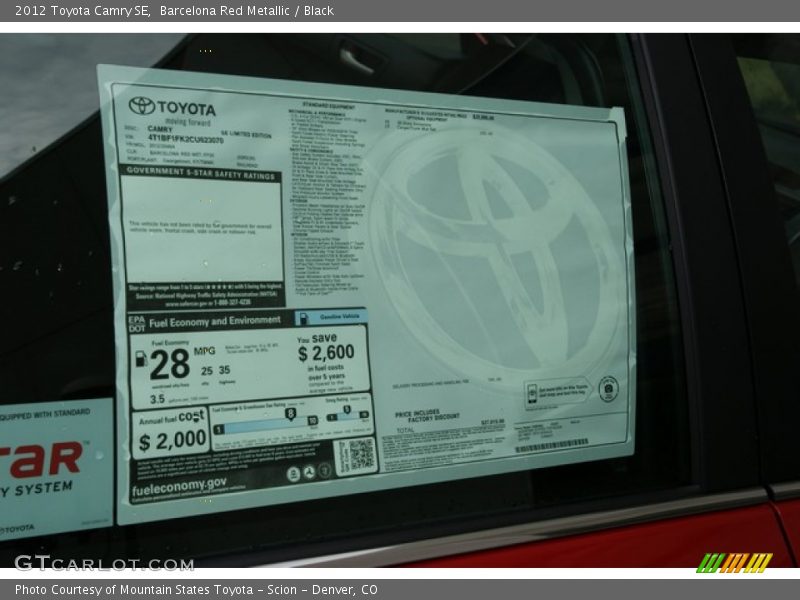This screenshot has height=600, width=800.
Task: Click the GTCARLOT.COM watermark
Action: [x=103, y=563]
